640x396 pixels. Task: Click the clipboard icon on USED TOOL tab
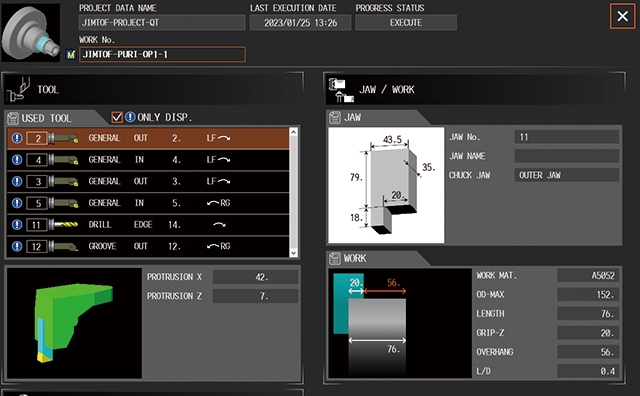tap(13, 118)
